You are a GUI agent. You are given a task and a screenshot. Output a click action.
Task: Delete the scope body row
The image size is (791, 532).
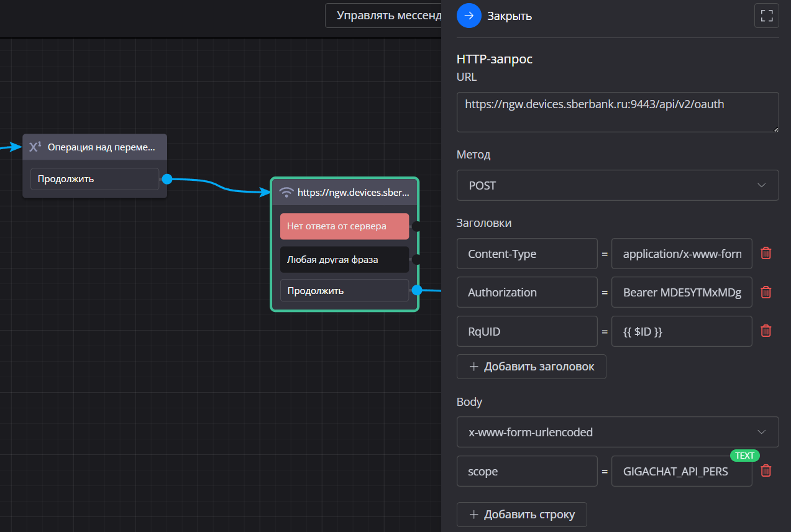click(766, 471)
